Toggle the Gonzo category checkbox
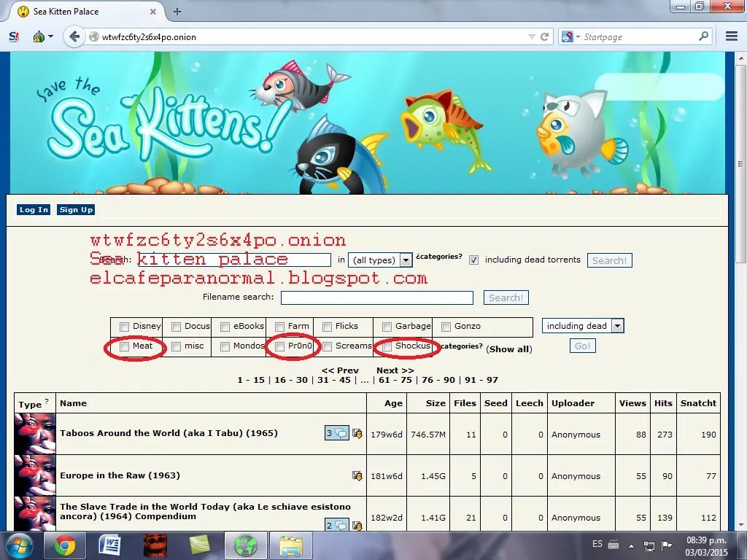 coord(446,327)
